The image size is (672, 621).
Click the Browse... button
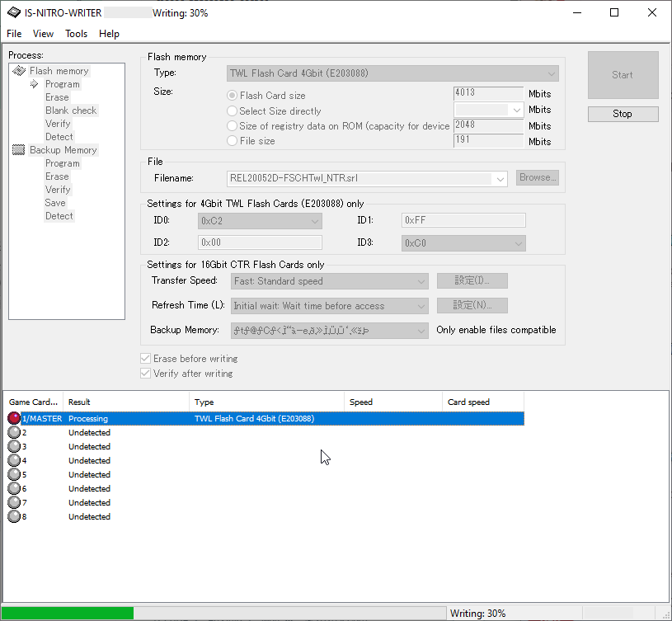click(538, 177)
